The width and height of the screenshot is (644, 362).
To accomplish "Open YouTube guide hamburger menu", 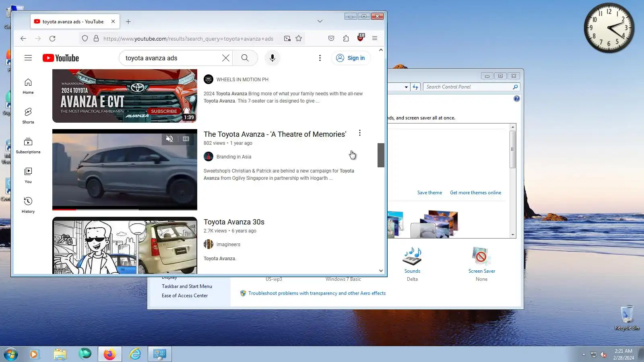I will coord(28,58).
